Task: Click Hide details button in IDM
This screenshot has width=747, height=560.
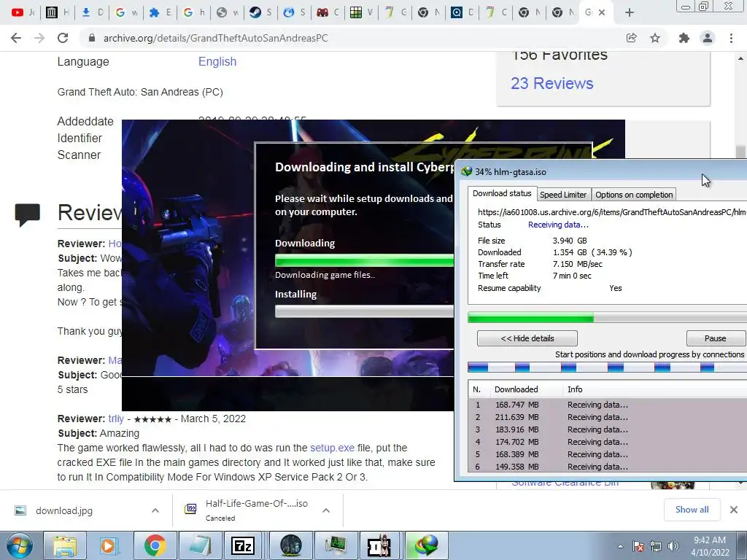Action: [527, 338]
